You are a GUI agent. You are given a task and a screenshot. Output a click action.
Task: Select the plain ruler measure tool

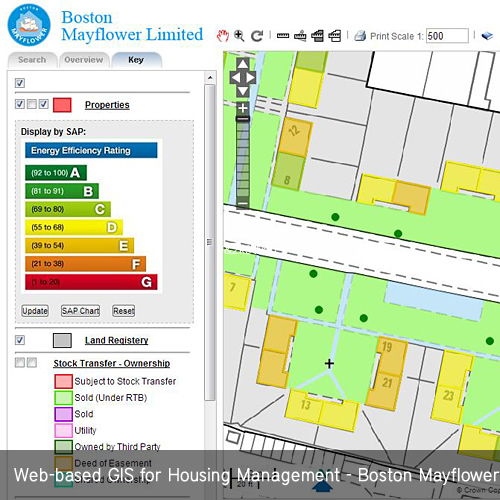tap(283, 36)
